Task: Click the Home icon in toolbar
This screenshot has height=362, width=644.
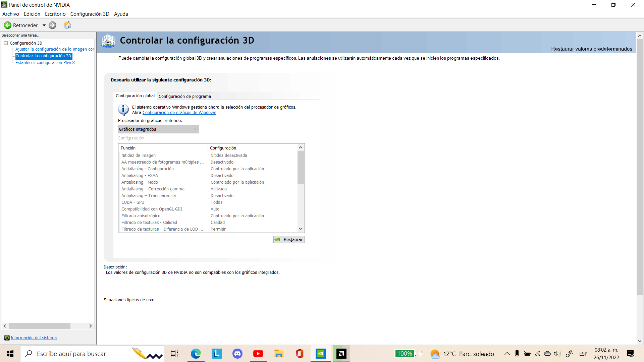Action: pyautogui.click(x=67, y=25)
